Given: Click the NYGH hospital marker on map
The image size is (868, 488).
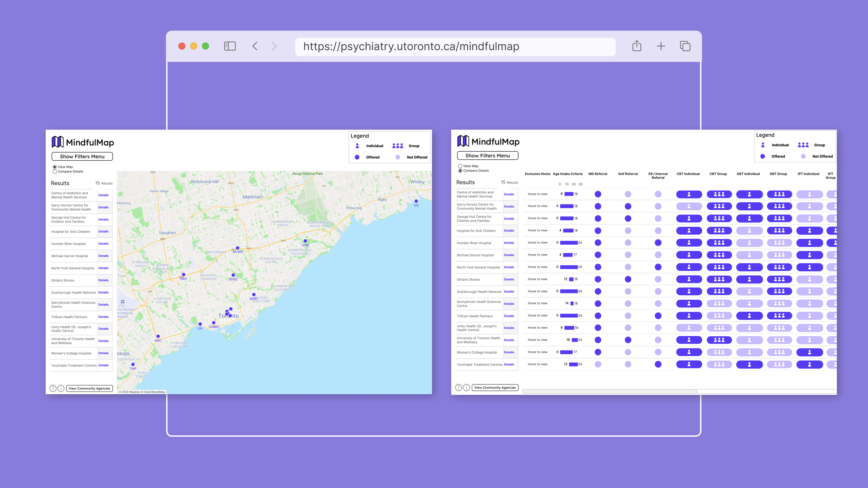Looking at the screenshot, I should pyautogui.click(x=237, y=248).
